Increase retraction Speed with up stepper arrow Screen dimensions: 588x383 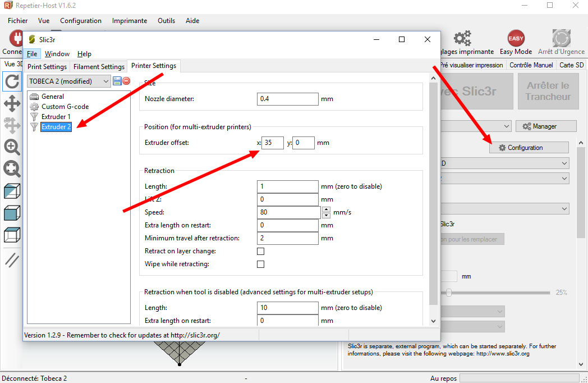click(326, 209)
